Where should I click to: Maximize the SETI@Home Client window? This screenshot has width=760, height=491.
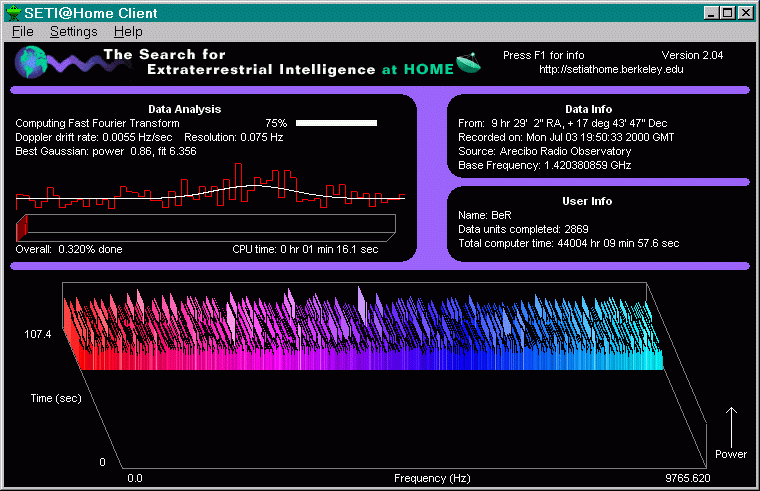pyautogui.click(x=728, y=13)
